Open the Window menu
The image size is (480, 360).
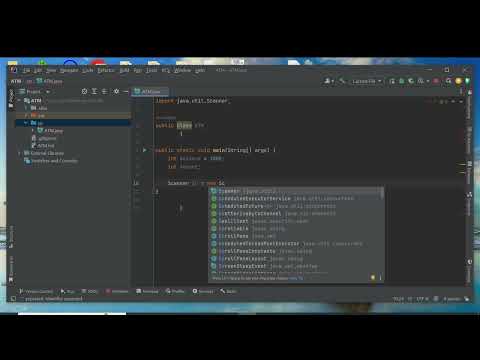tap(182, 70)
